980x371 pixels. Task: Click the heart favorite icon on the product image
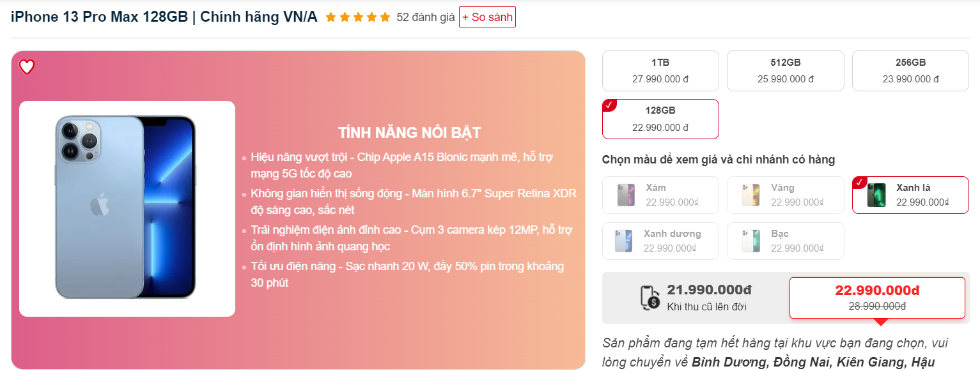pyautogui.click(x=26, y=66)
